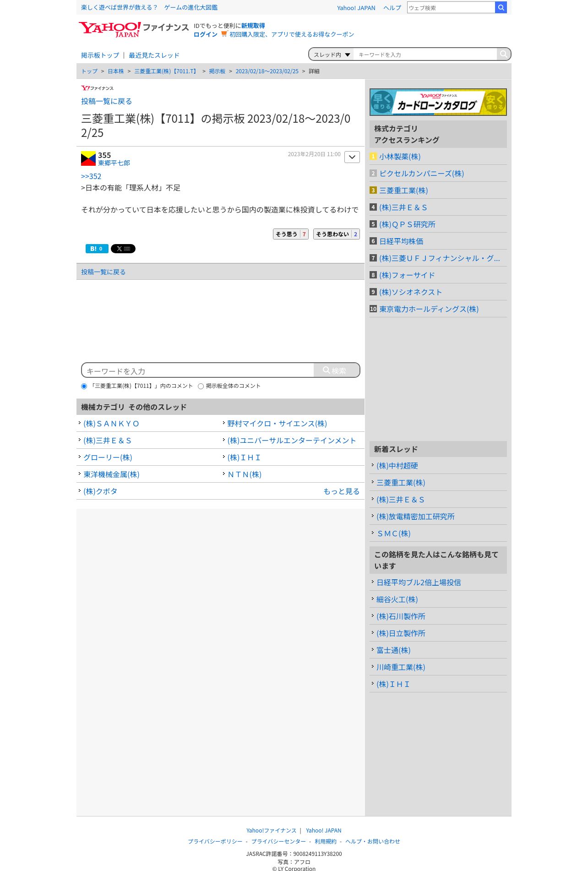
Task: Open ＮＴＮ(株) thread link
Action: [x=245, y=474]
